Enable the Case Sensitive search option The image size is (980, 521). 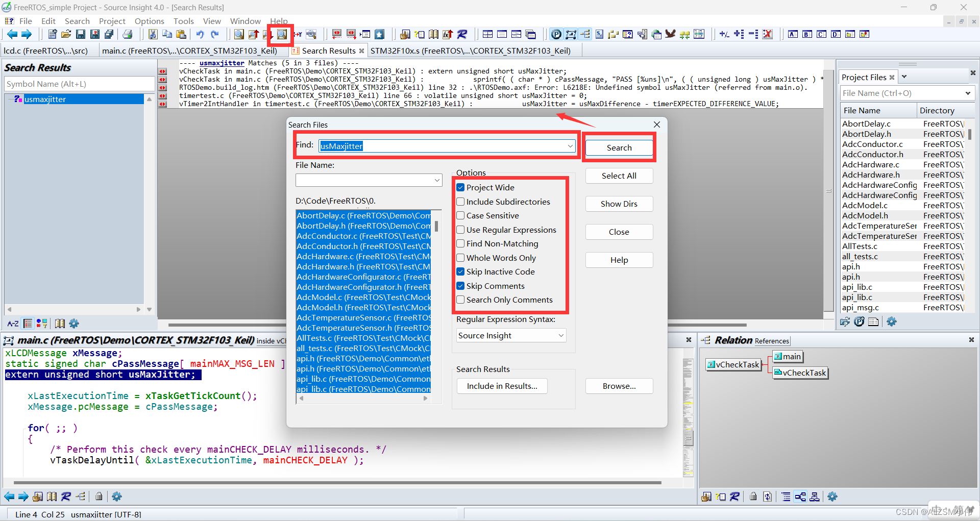point(461,215)
